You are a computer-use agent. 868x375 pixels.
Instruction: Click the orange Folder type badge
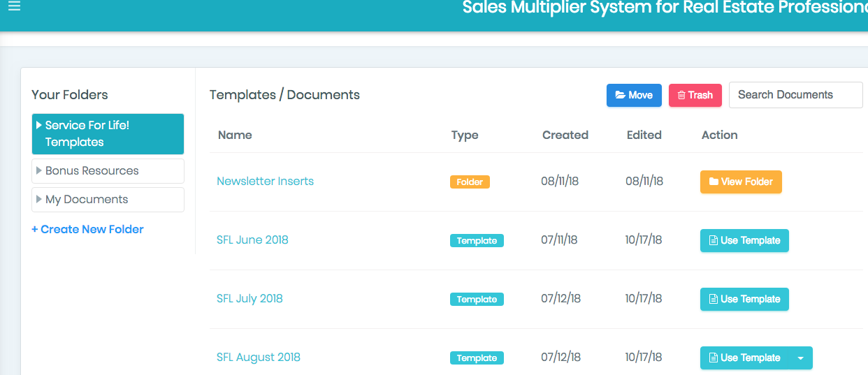(x=470, y=182)
